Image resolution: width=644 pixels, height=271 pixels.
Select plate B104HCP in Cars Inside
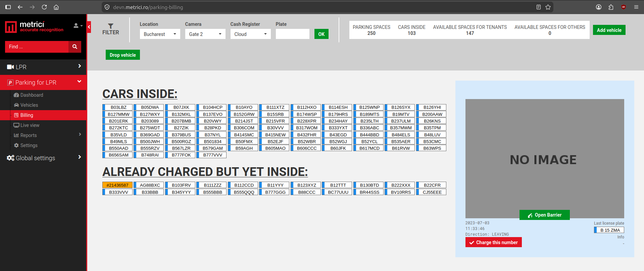[x=211, y=107]
